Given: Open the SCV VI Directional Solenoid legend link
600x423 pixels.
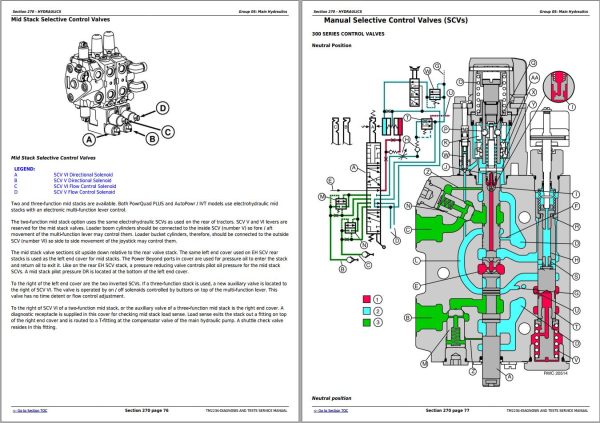Looking at the screenshot, I should tap(83, 175).
